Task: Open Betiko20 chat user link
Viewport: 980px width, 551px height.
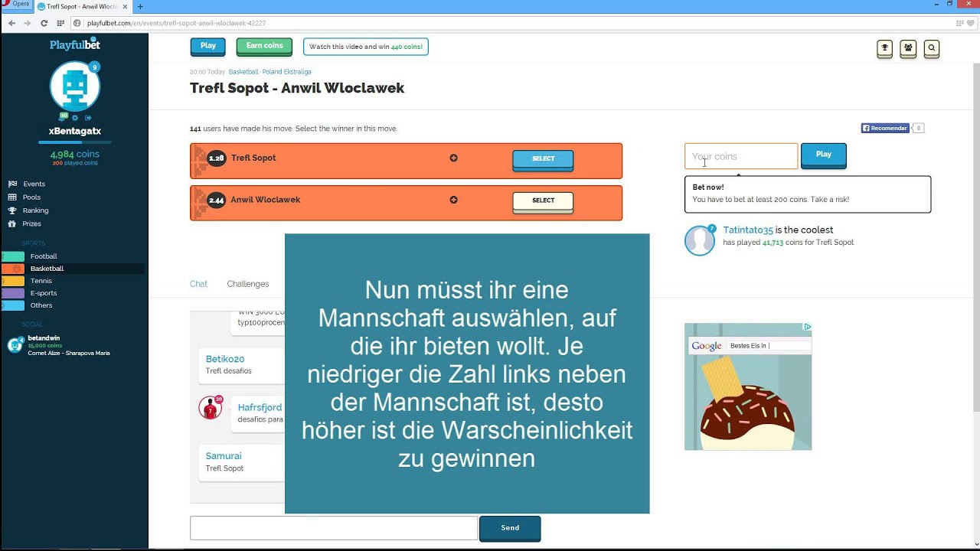Action: point(225,359)
